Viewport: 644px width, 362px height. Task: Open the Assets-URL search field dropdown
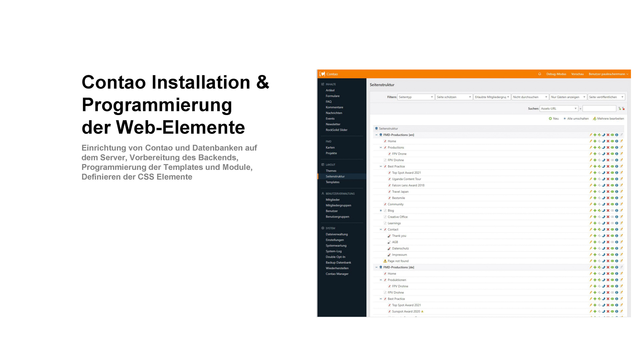[x=558, y=109]
